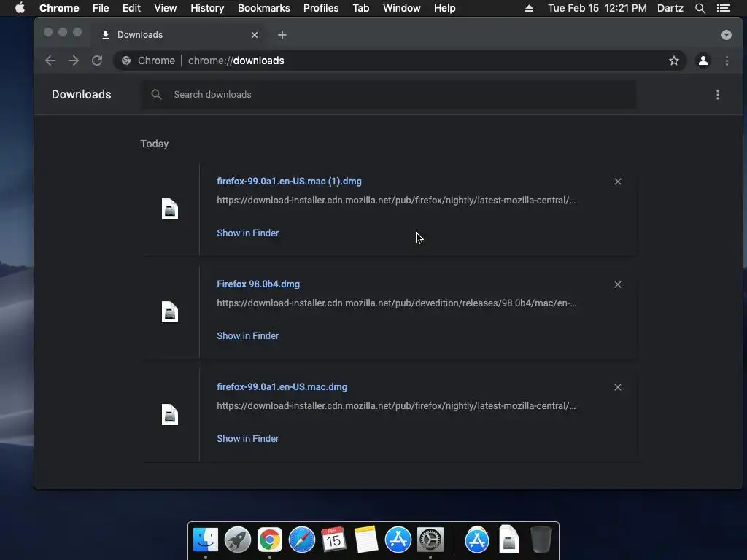Open the tab search dropdown arrow

coord(726,35)
